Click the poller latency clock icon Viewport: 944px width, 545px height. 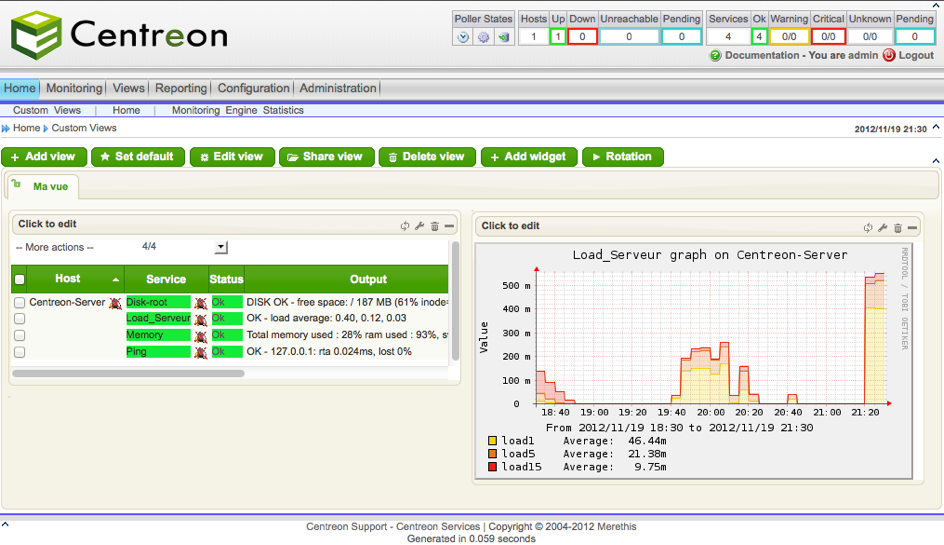pyautogui.click(x=463, y=37)
